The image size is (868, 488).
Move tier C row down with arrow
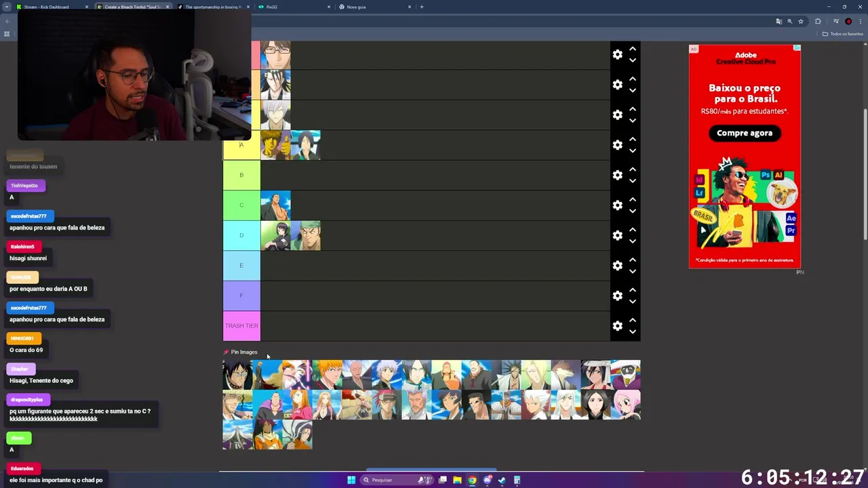pyautogui.click(x=632, y=211)
